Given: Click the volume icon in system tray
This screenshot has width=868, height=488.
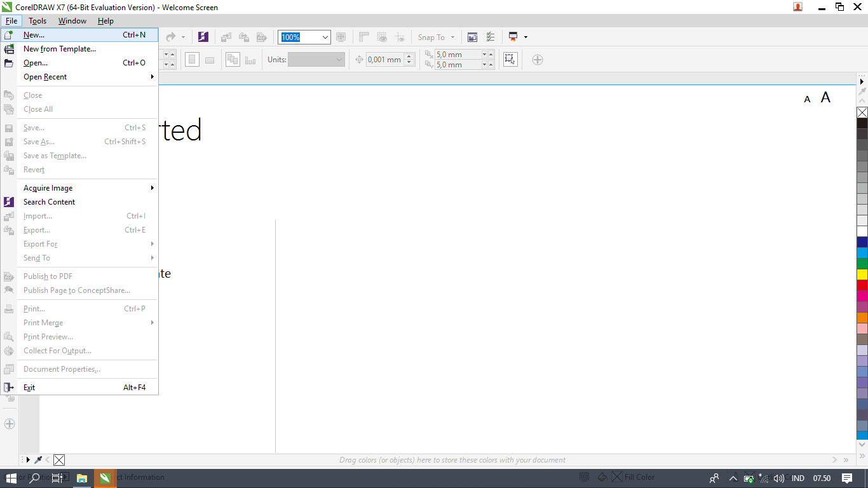Looking at the screenshot, I should (x=779, y=478).
